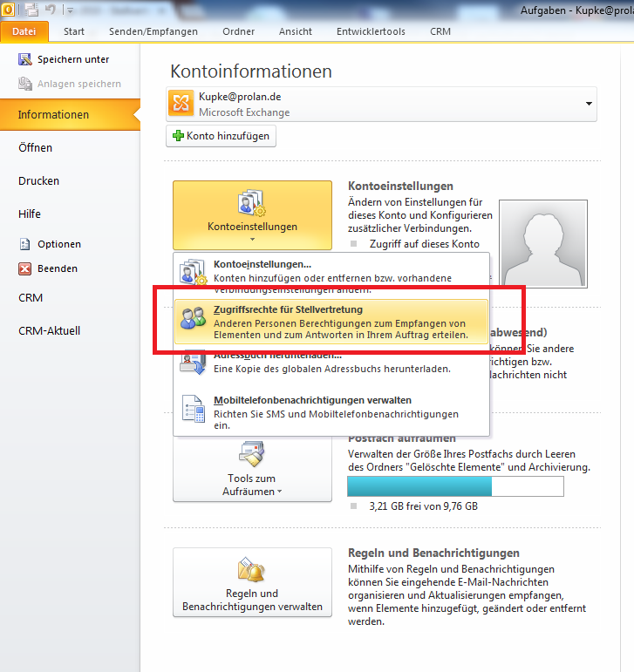Select Kontoeinstellungen... from the dropdown menu
The height and width of the screenshot is (672, 634).
[x=262, y=264]
